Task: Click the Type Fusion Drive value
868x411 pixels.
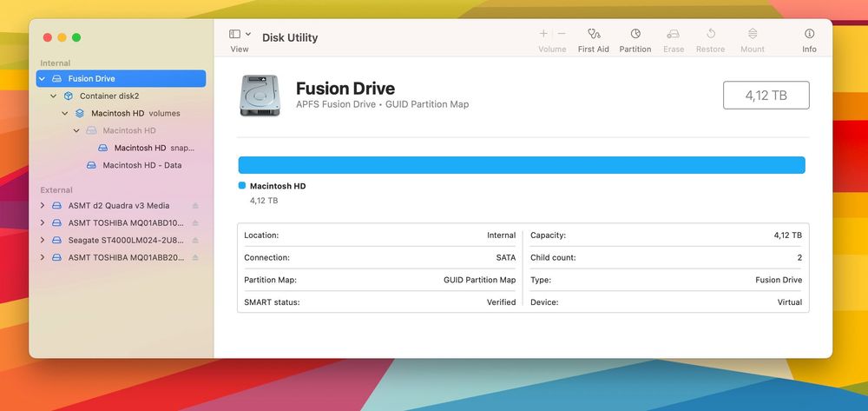Action: (x=779, y=281)
